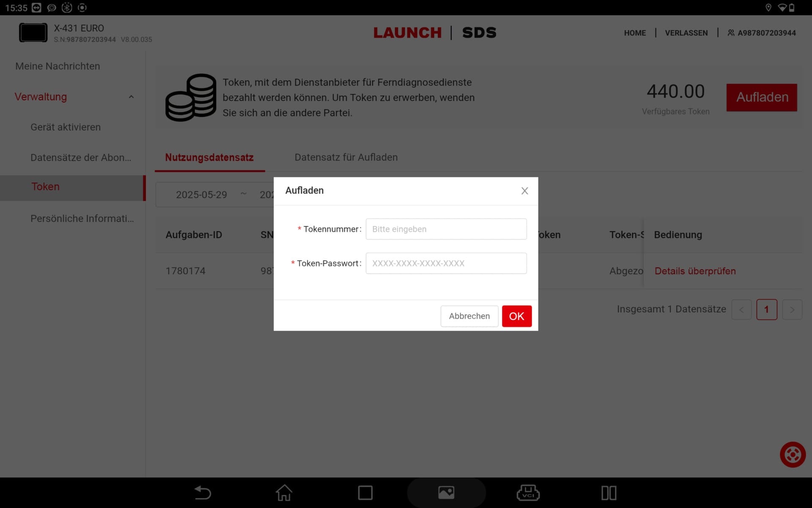Image resolution: width=812 pixels, height=508 pixels.
Task: Go to next page arrow
Action: tap(792, 310)
